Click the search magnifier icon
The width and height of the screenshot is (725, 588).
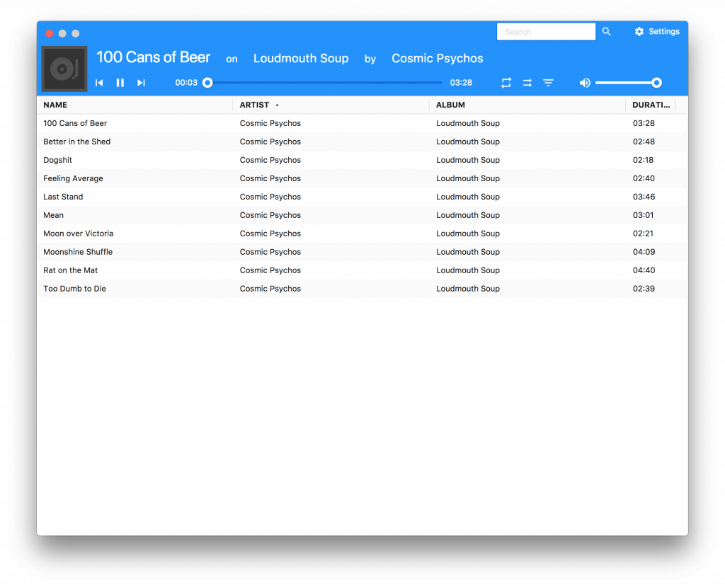607,31
